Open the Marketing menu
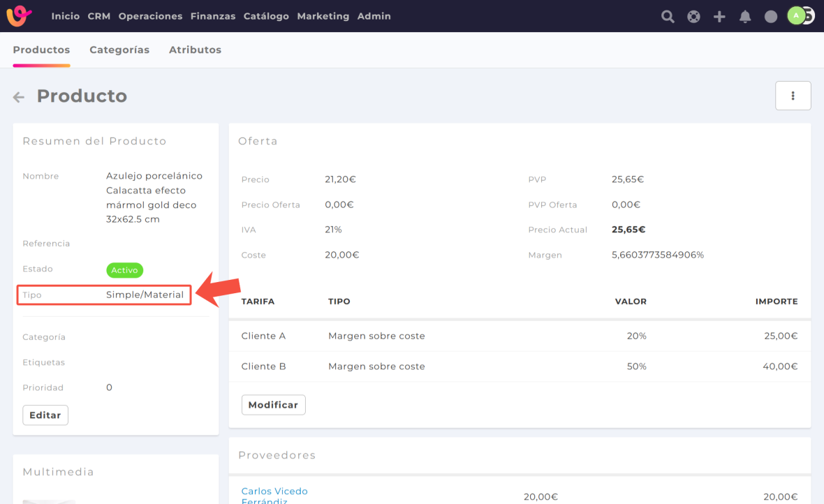This screenshot has height=504, width=824. tap(323, 16)
